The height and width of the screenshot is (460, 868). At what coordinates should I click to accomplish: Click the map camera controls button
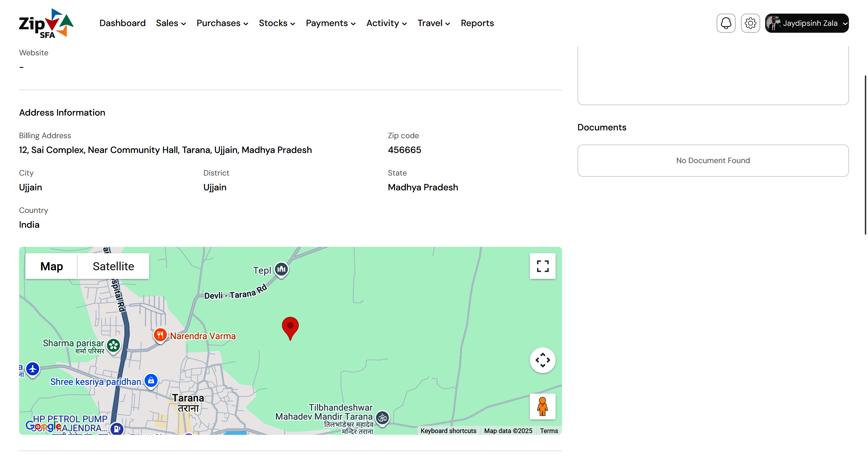point(543,360)
